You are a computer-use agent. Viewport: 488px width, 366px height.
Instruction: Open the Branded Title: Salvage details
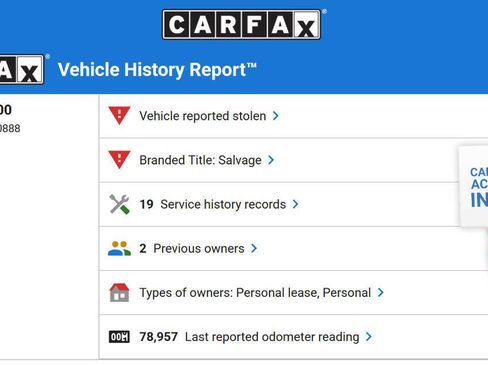[200, 160]
